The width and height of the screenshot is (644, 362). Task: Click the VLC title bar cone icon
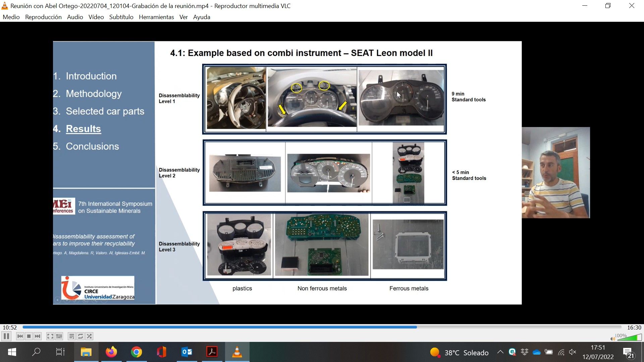[5, 6]
